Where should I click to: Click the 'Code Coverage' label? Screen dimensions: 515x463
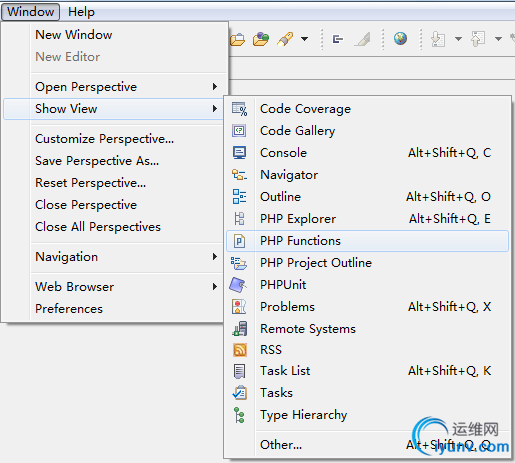[x=305, y=109]
